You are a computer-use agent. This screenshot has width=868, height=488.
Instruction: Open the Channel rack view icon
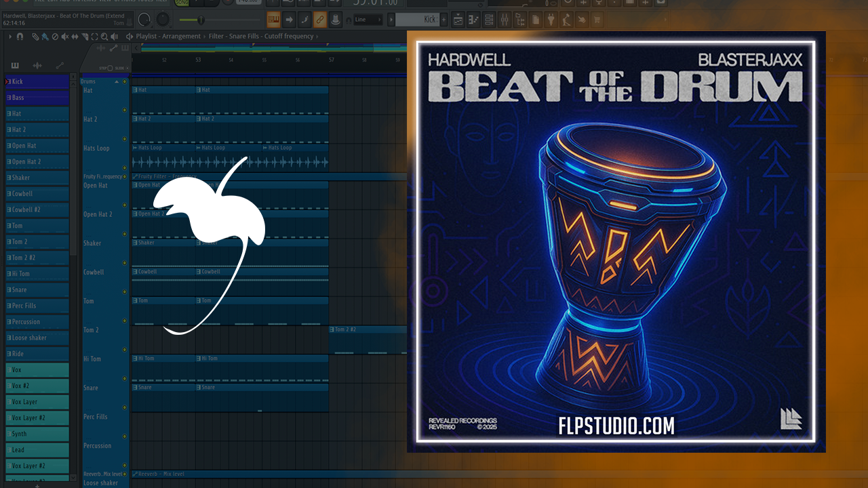pos(489,20)
